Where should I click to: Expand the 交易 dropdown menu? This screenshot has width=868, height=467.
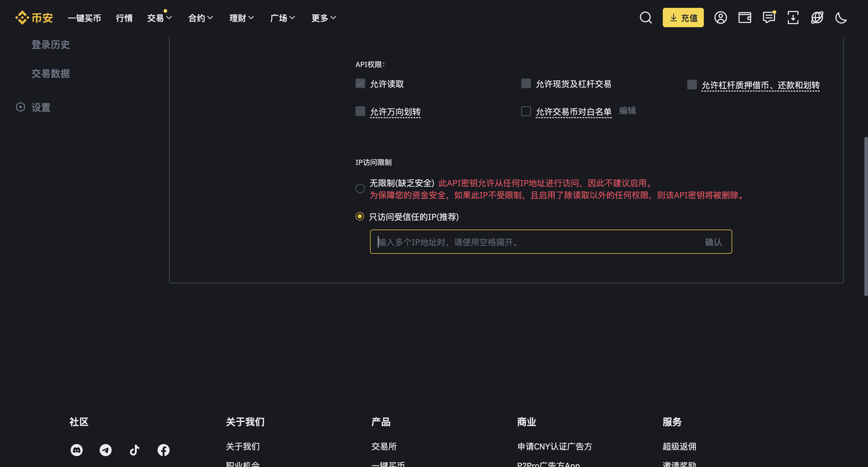159,18
